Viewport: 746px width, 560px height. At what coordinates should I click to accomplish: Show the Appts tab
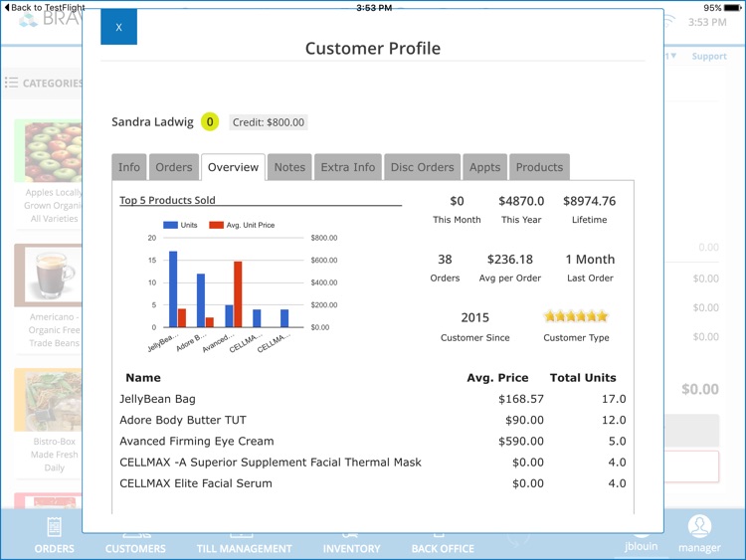[484, 167]
